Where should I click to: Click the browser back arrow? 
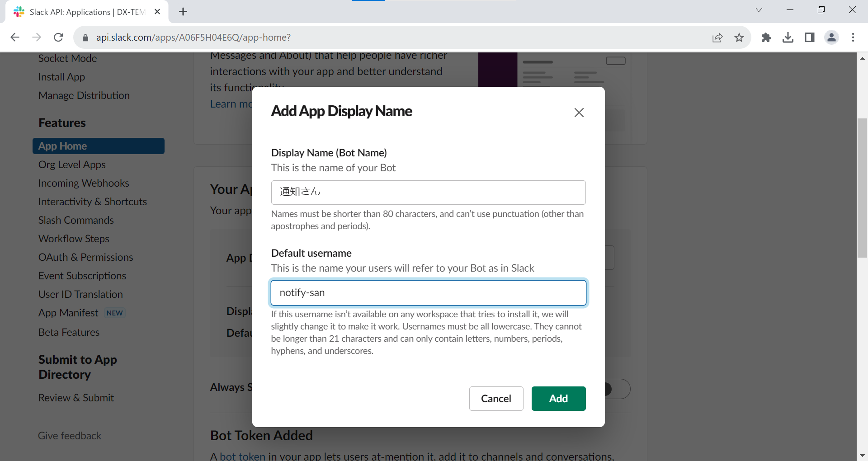15,38
